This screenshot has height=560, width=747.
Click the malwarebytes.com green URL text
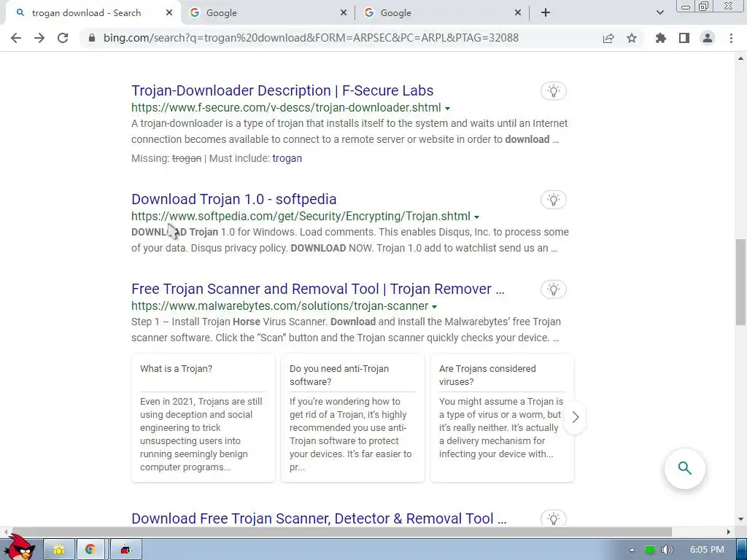(279, 306)
